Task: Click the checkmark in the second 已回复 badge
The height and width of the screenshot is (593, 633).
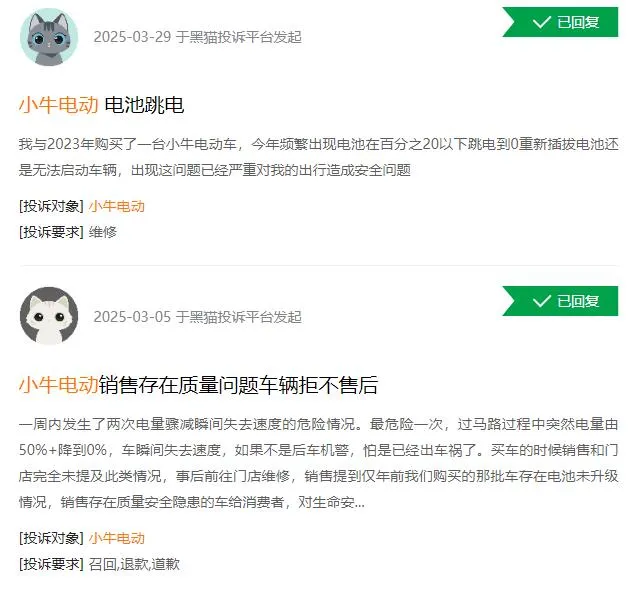Action: [x=541, y=301]
